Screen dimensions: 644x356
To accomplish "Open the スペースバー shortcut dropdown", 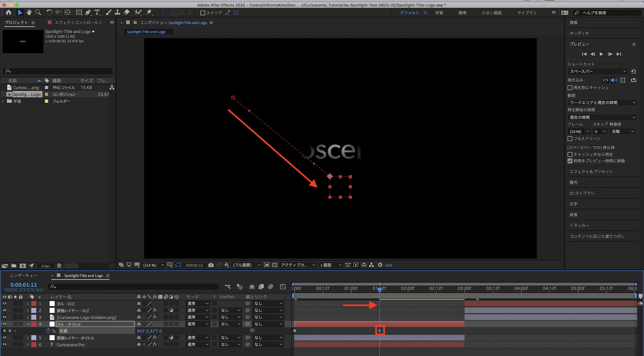I will click(x=598, y=71).
